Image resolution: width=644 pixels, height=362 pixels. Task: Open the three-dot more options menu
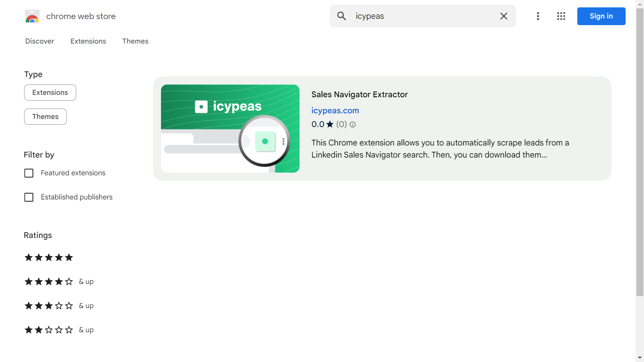538,16
